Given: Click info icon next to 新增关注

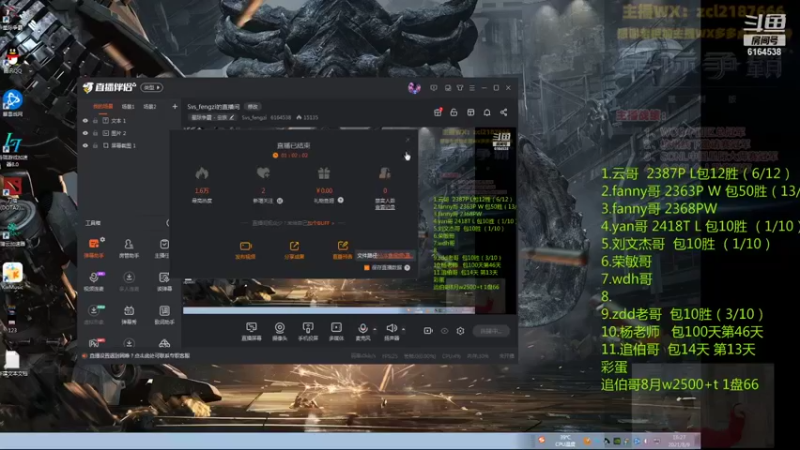Looking at the screenshot, I should [280, 201].
